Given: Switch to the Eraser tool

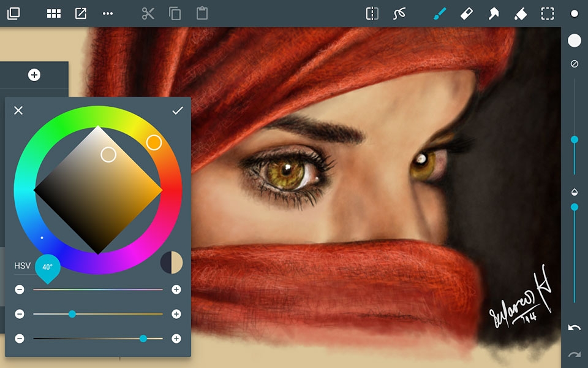Looking at the screenshot, I should (466, 13).
